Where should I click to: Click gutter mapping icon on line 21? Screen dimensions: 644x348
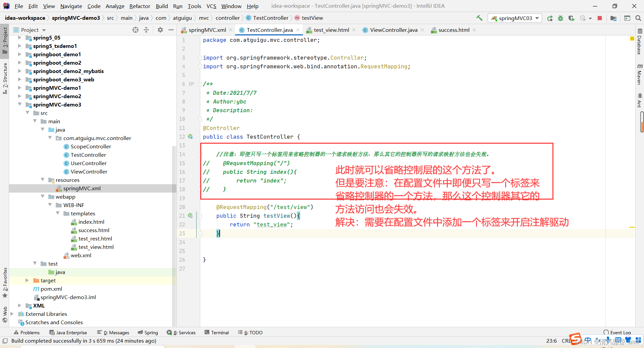(190, 216)
